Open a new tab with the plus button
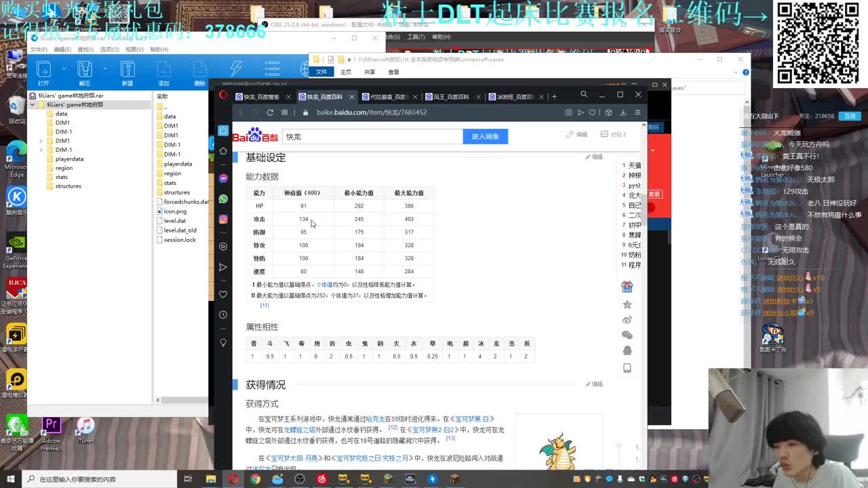Image resolution: width=868 pixels, height=488 pixels. tap(554, 96)
